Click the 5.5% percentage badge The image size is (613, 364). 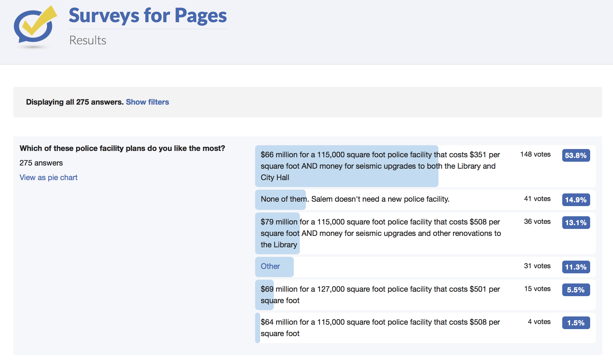(x=576, y=290)
